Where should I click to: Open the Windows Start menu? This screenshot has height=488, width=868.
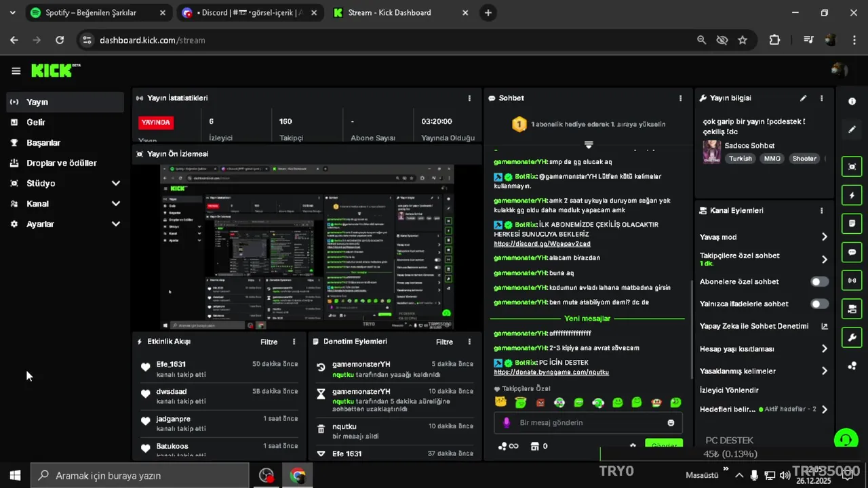tap(15, 475)
